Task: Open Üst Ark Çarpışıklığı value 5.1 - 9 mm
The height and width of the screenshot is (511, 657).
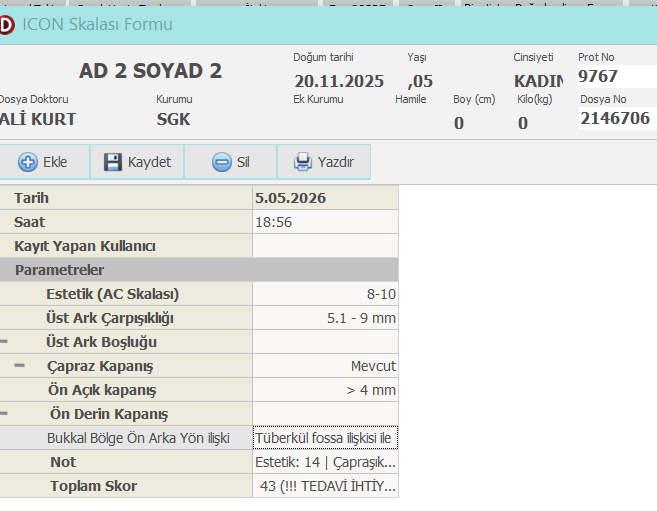Action: click(x=325, y=318)
